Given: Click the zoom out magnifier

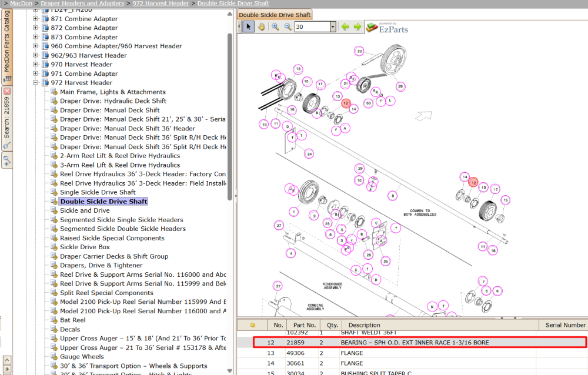Looking at the screenshot, I should 288,26.
